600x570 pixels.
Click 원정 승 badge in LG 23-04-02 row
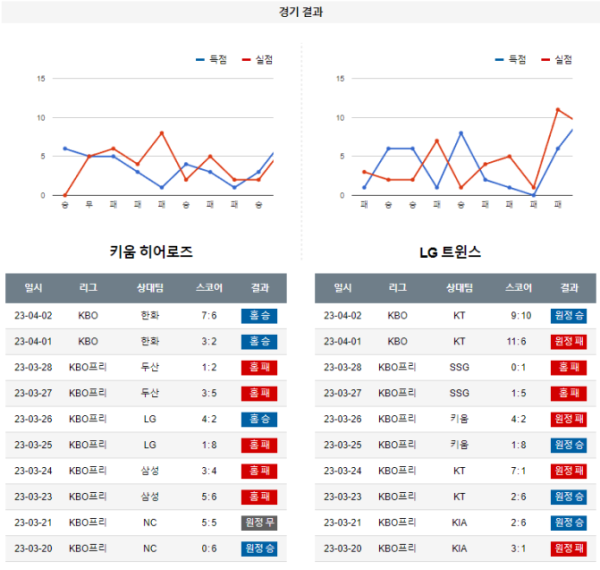click(569, 316)
